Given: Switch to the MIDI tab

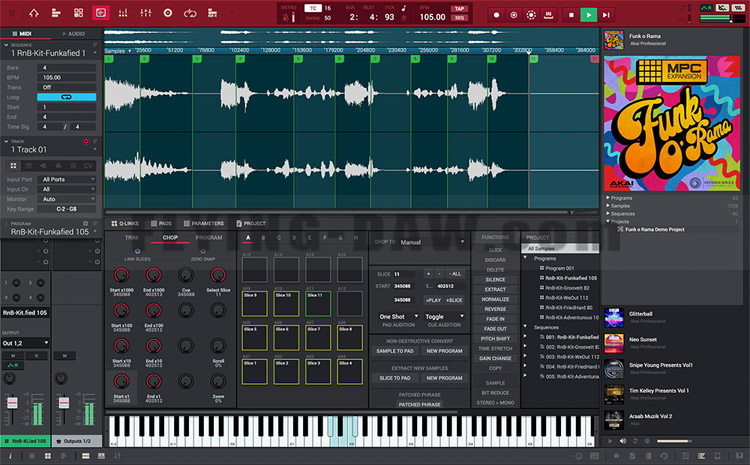Looking at the screenshot, I should tap(22, 33).
